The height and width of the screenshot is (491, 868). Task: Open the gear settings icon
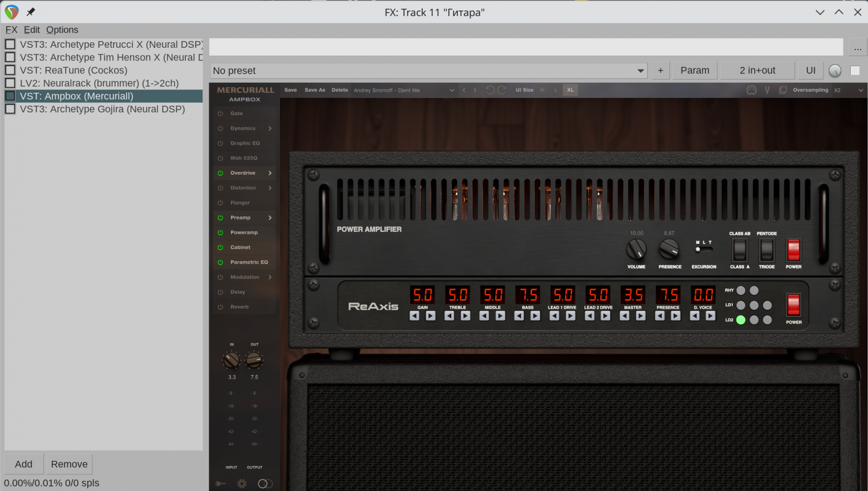pyautogui.click(x=242, y=484)
